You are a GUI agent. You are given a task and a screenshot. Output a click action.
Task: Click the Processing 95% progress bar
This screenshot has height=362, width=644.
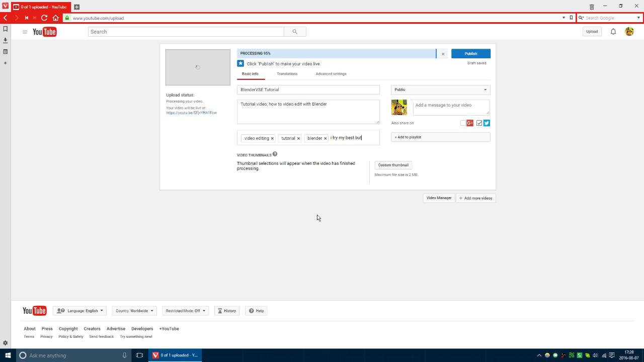pyautogui.click(x=337, y=54)
